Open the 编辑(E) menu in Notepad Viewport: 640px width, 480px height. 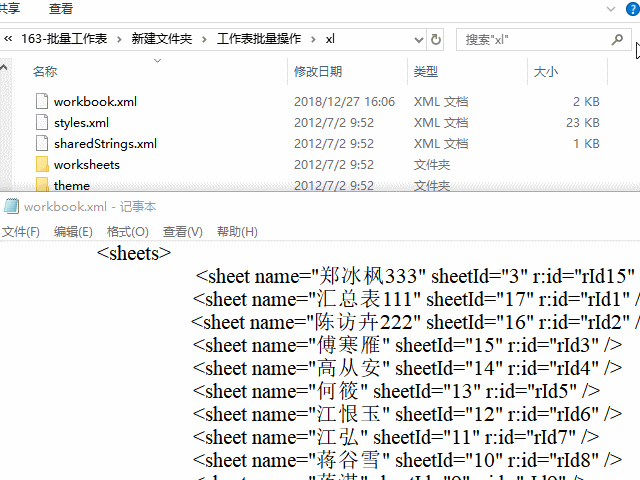pos(73,232)
